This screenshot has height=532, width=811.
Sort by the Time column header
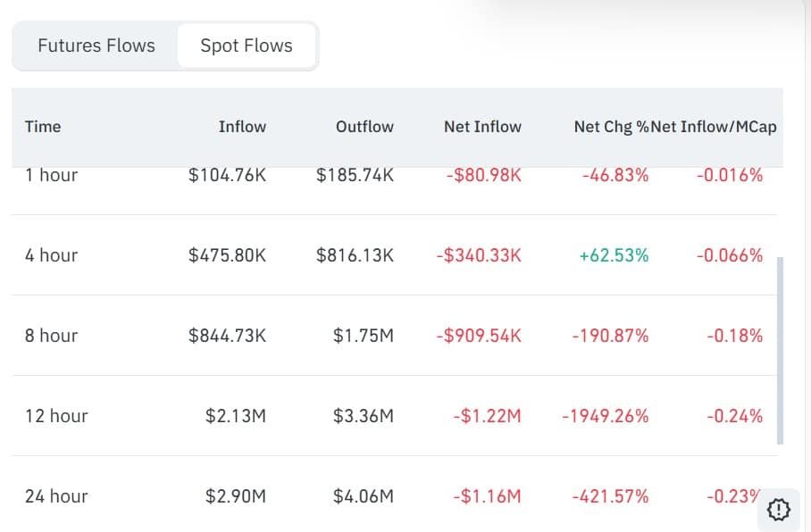tap(43, 127)
